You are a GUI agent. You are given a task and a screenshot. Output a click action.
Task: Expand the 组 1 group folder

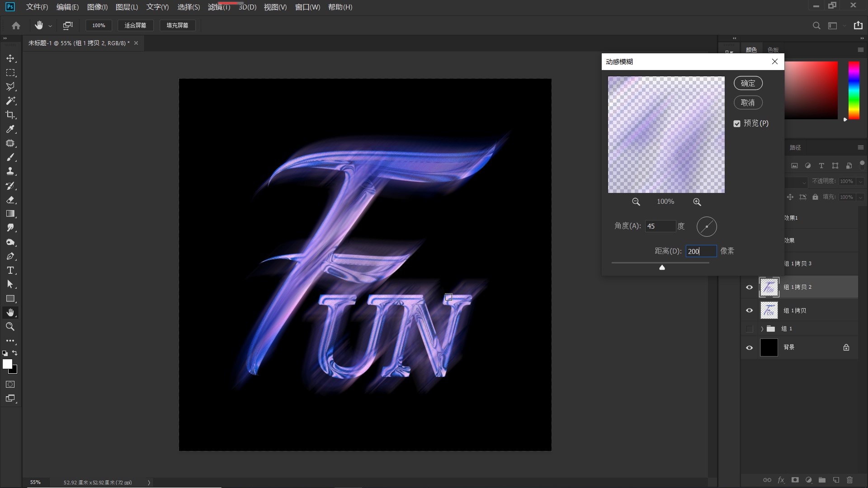762,329
